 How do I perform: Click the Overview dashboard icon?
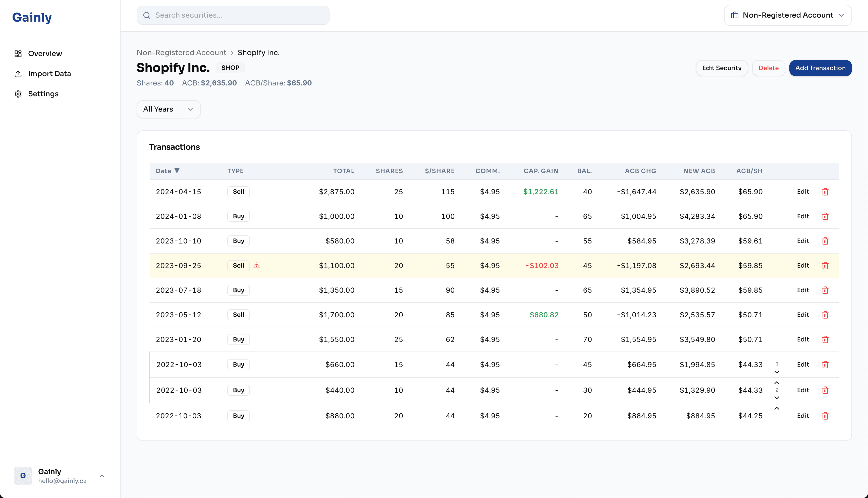point(18,54)
